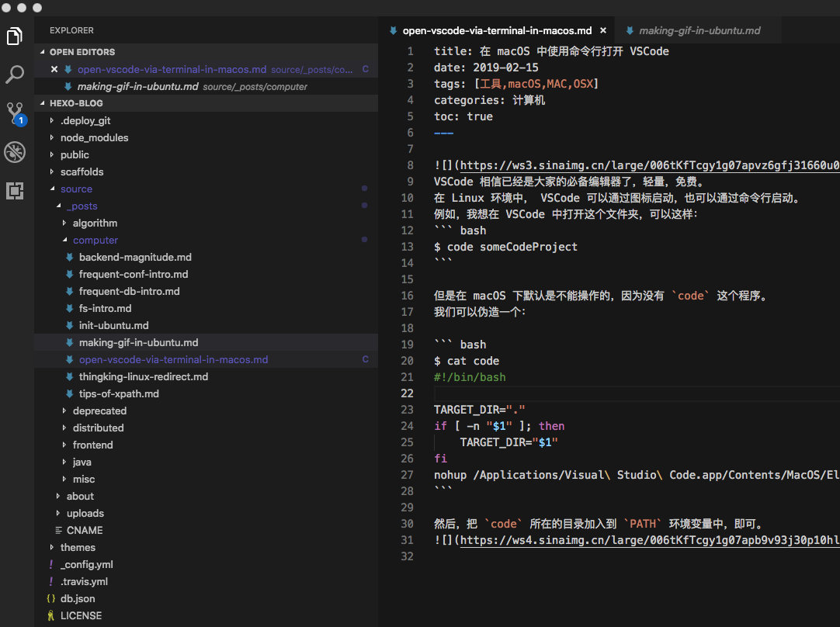Collapse the computer folder
This screenshot has width=840, height=627.
click(95, 240)
